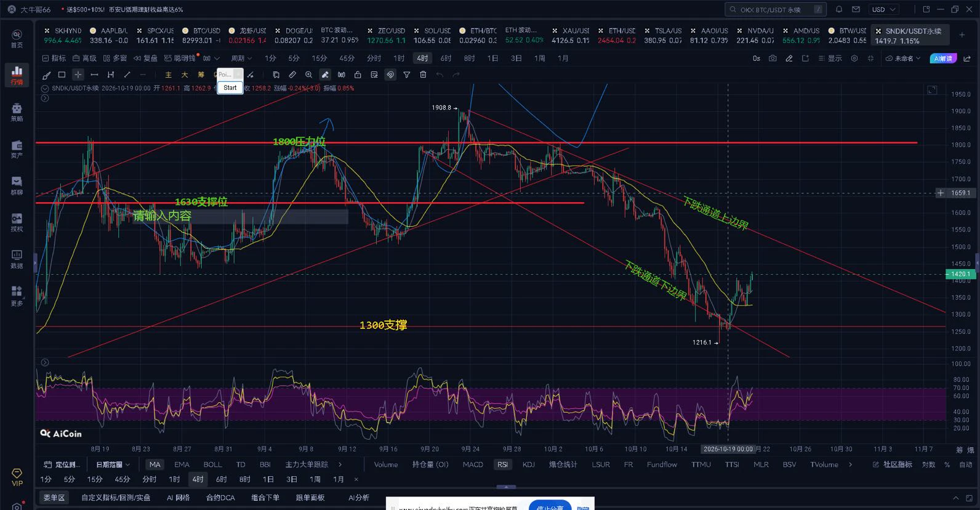Expand the RSI sub-chart panel arrow
Screen dimensions: 980x510
click(x=45, y=362)
